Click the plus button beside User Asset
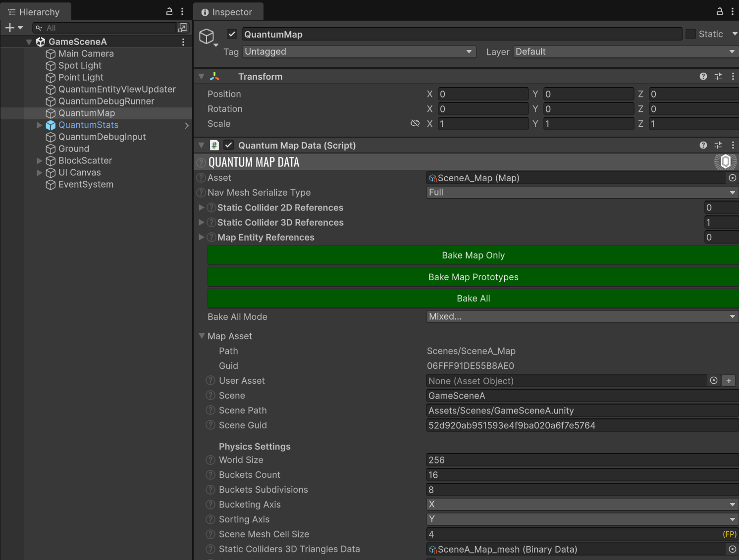The image size is (739, 560). pos(729,381)
